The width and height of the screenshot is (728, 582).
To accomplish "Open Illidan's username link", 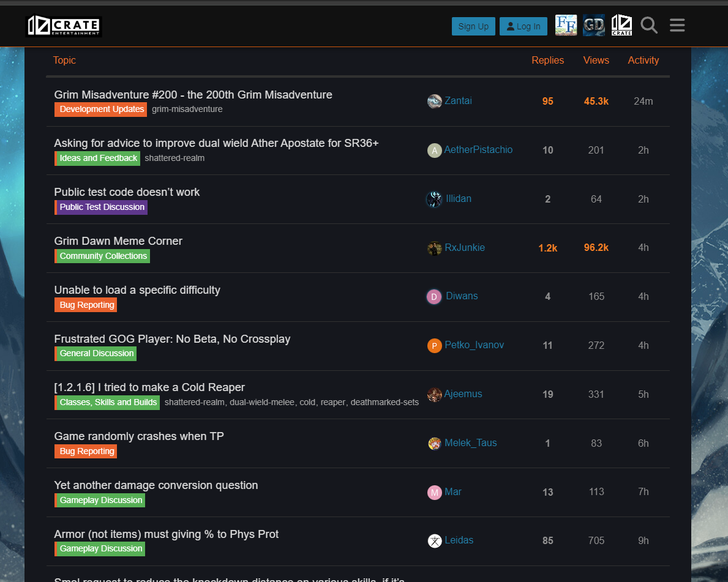I will coord(458,199).
